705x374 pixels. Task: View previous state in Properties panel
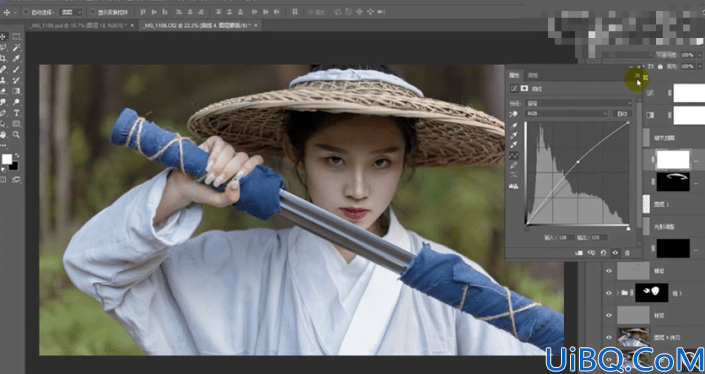[591, 253]
